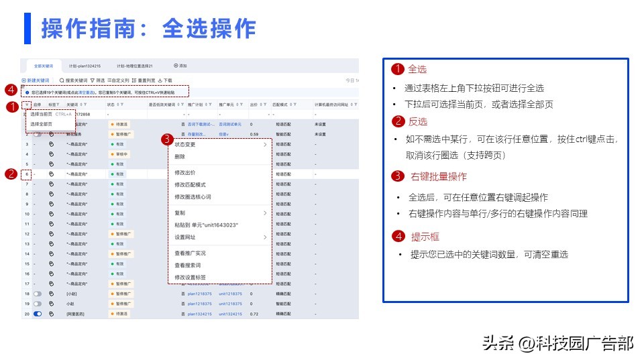Image resolution: width=644 pixels, height=362 pixels.
Task: Click the tag icon in row 14
Action: click(52, 253)
